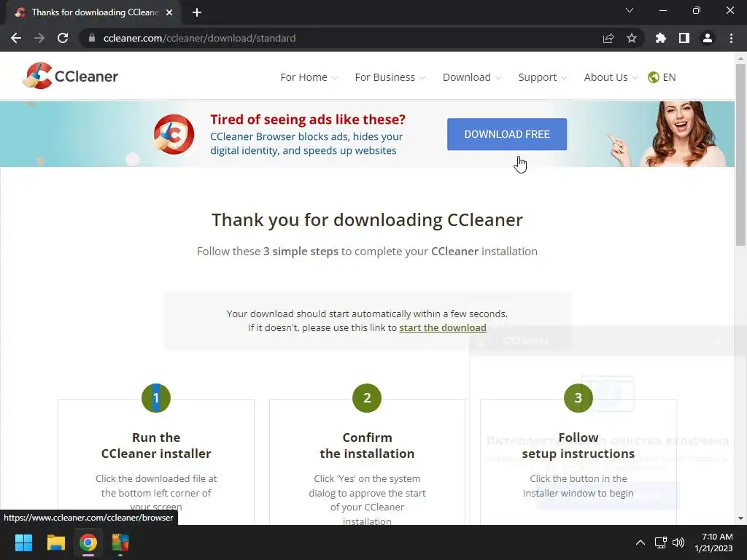Open the tab search chevron in the title bar
The image size is (747, 560).
click(630, 10)
